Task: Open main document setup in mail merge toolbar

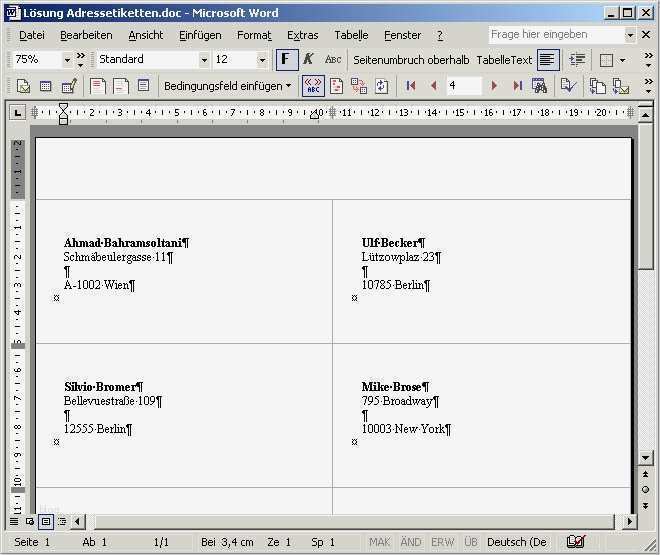Action: coord(23,86)
